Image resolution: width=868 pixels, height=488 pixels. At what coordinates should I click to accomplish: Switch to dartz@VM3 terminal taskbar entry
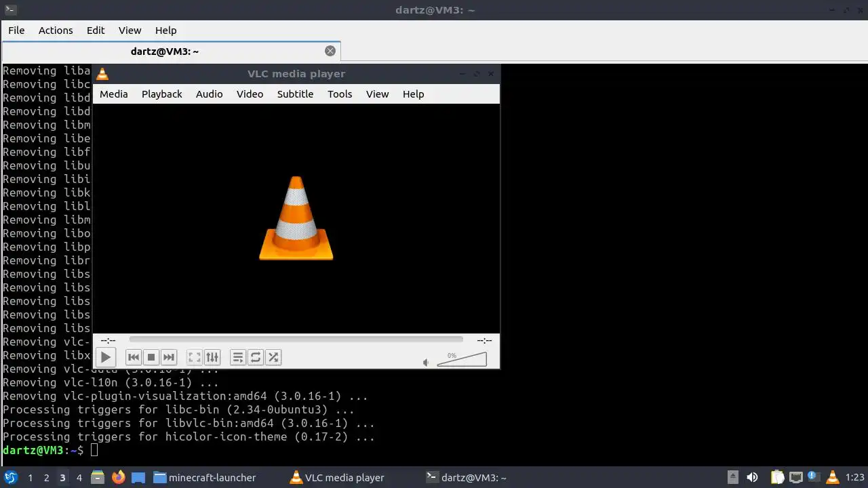pos(466,478)
